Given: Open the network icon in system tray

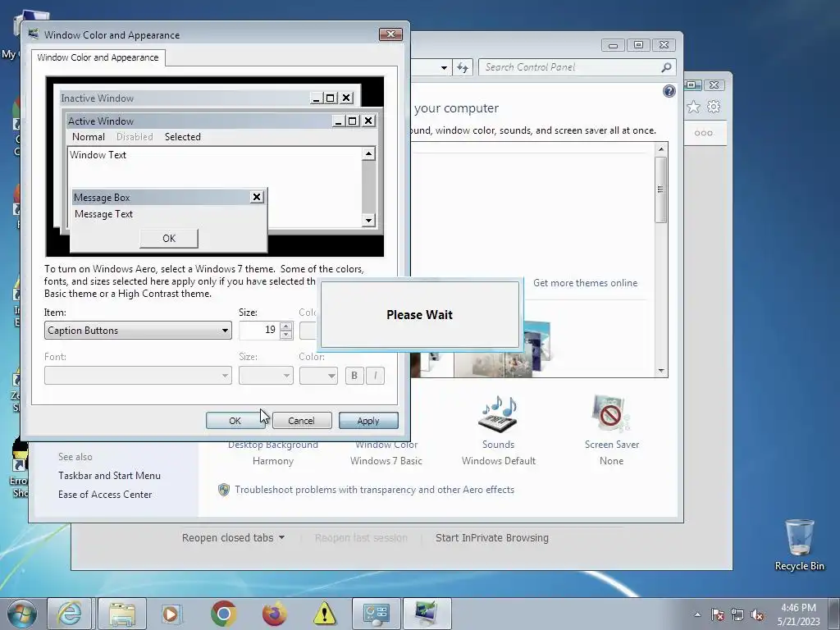Looking at the screenshot, I should click(737, 614).
